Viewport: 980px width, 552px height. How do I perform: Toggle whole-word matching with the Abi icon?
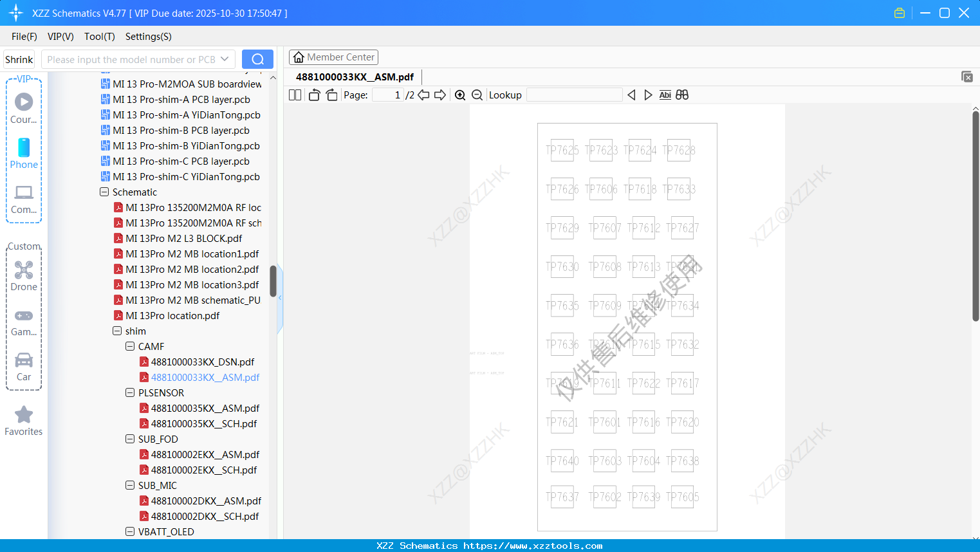coord(665,95)
